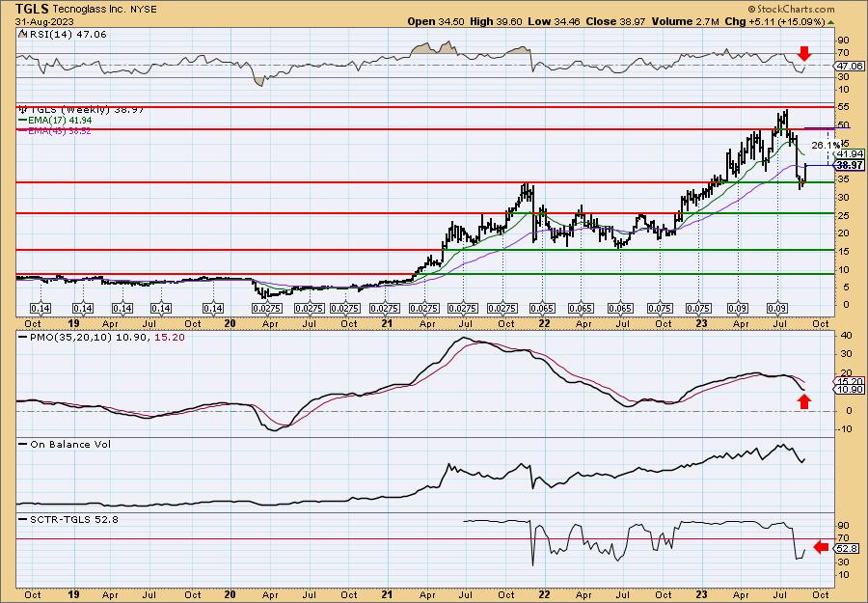Click the -10 level on PMO axis

(845, 429)
